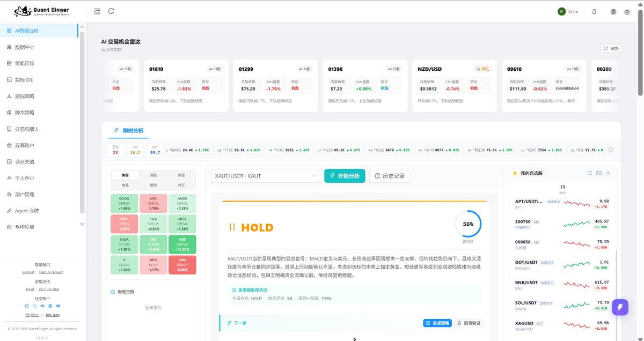This screenshot has height=341, width=644.
Task: Open 指标 IDE in the sidebar
Action: [39, 80]
